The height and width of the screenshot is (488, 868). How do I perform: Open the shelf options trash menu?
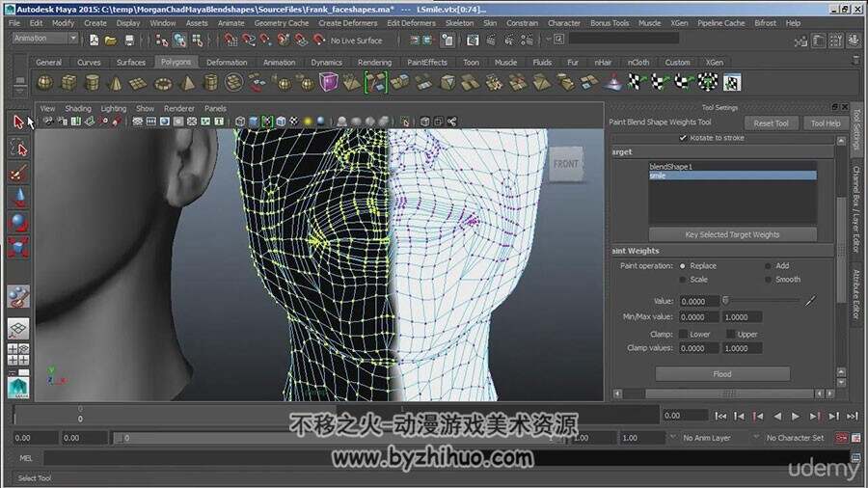pos(855,62)
